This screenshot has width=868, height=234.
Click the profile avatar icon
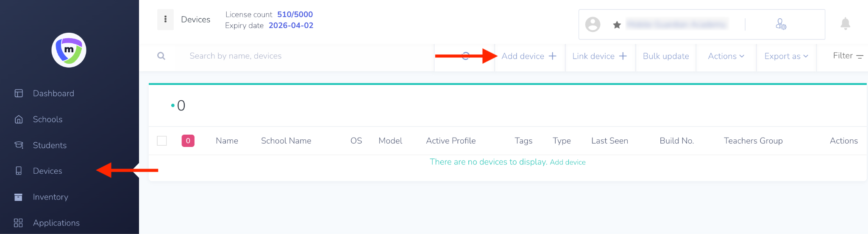point(593,24)
